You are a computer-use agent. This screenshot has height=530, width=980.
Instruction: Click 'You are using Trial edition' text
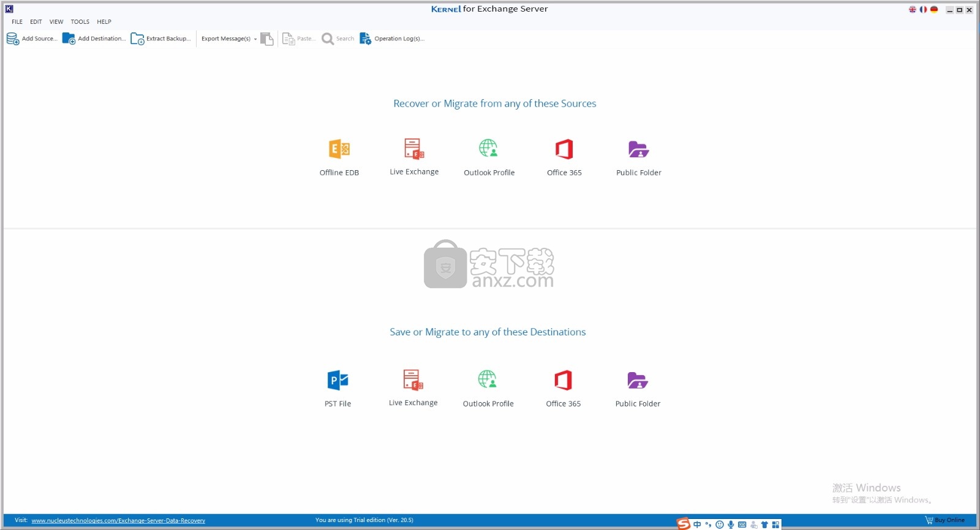tap(364, 520)
